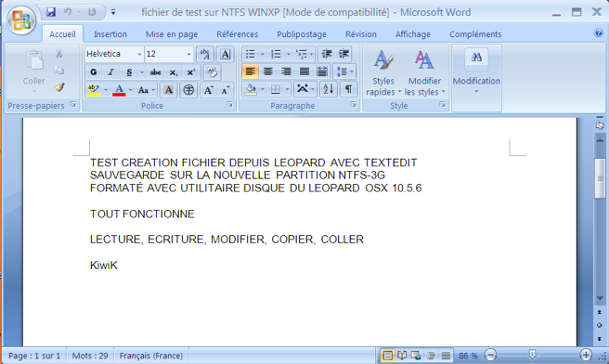
Task: Cut the selection with scissors icon
Action: coord(59,54)
